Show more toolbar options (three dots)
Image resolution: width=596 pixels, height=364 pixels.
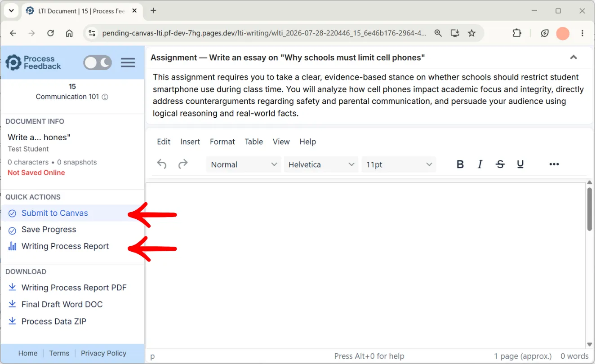pyautogui.click(x=554, y=164)
